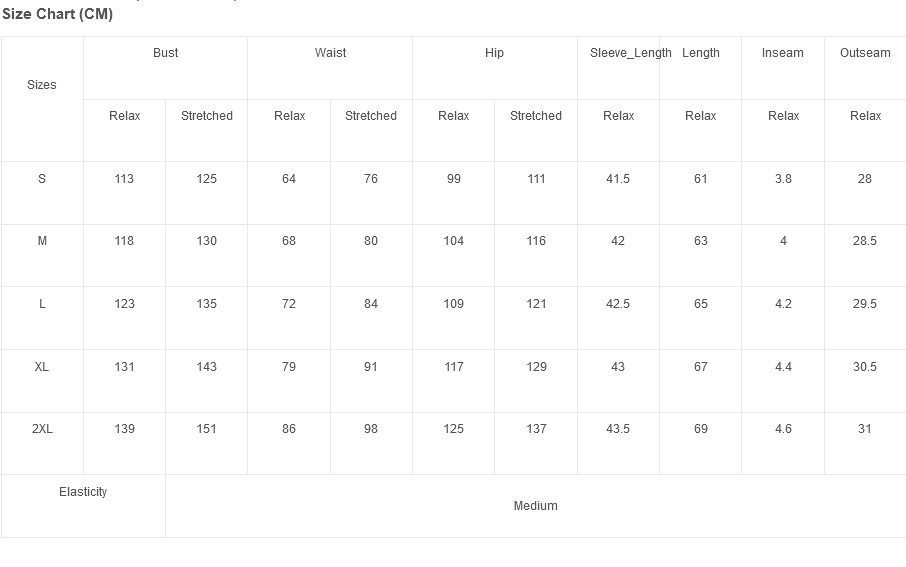The width and height of the screenshot is (906, 567).
Task: Click the Outseam column header
Action: tap(865, 53)
